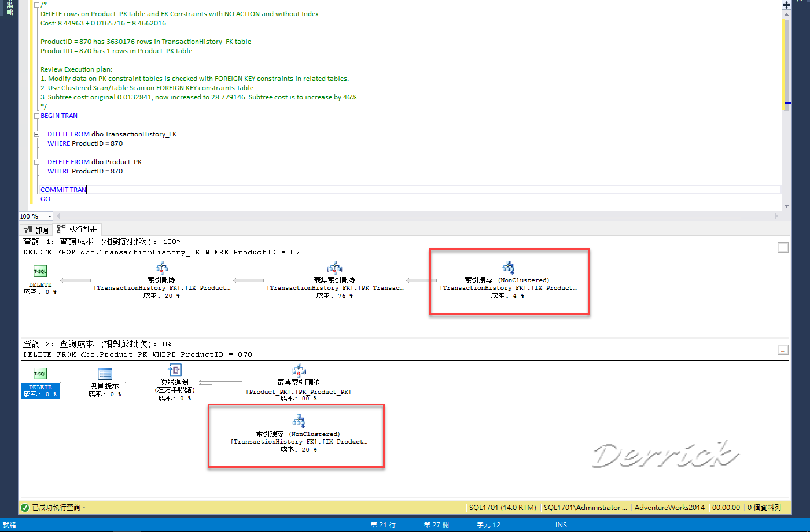The image size is (810, 532).
Task: Click the Clustered Index Delete icon for PK_Product_PK
Action: tap(299, 371)
